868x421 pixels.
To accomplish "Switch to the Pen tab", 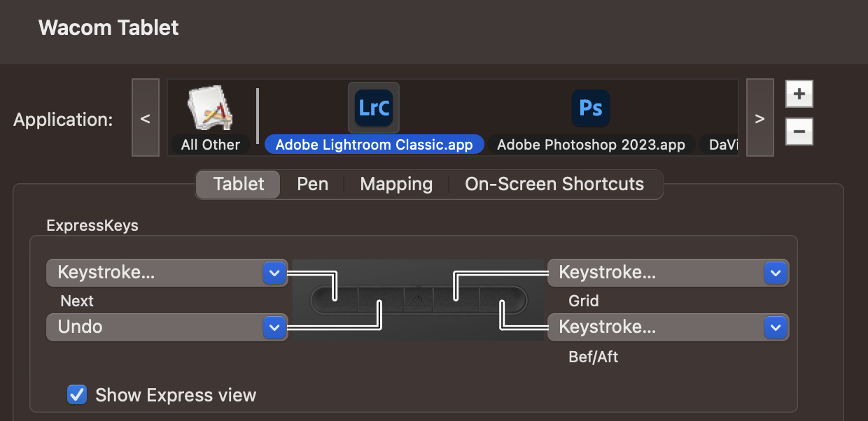I will (312, 185).
